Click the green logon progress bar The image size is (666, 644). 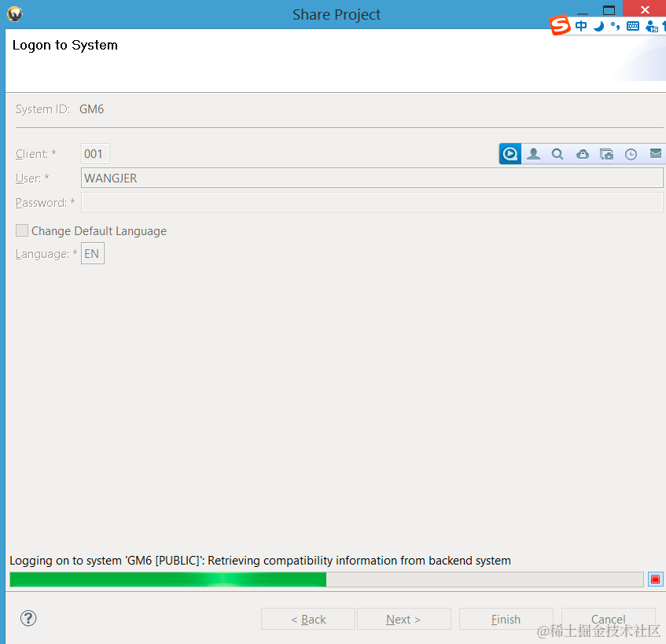coord(326,580)
